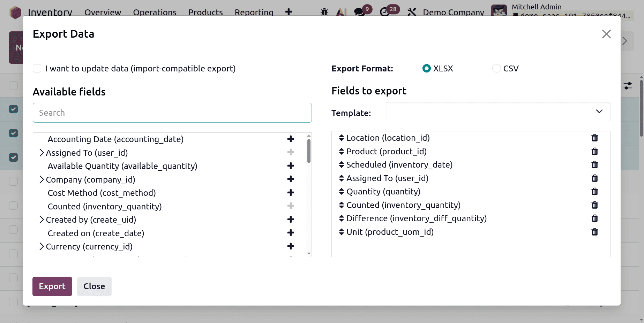This screenshot has height=323, width=644.
Task: Open the tools wrench icon
Action: point(412,11)
